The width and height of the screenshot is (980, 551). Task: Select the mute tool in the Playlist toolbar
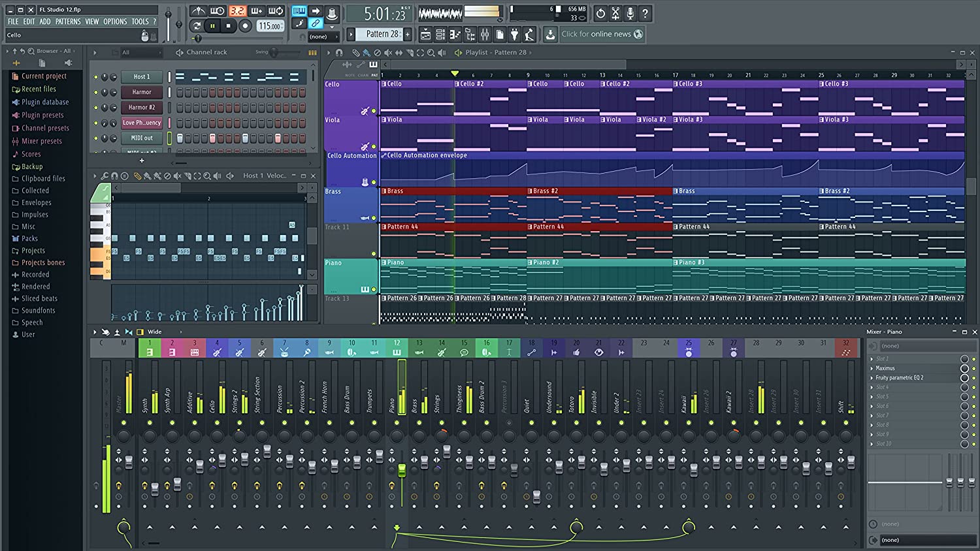coord(388,53)
